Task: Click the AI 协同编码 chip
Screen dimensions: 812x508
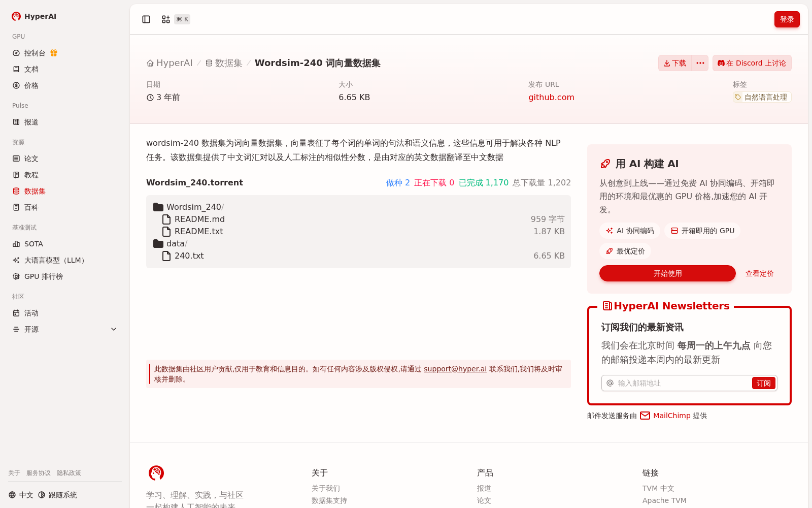Action: [x=629, y=231]
